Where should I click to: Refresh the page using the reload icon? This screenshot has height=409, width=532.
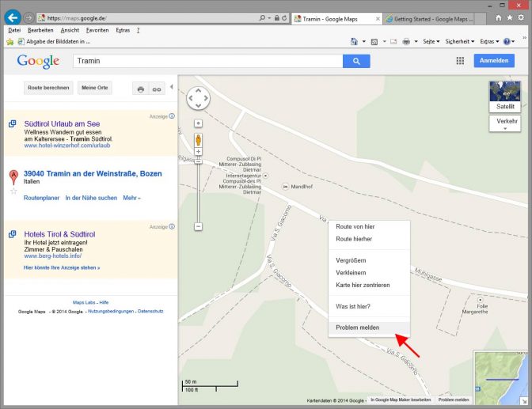[x=284, y=18]
